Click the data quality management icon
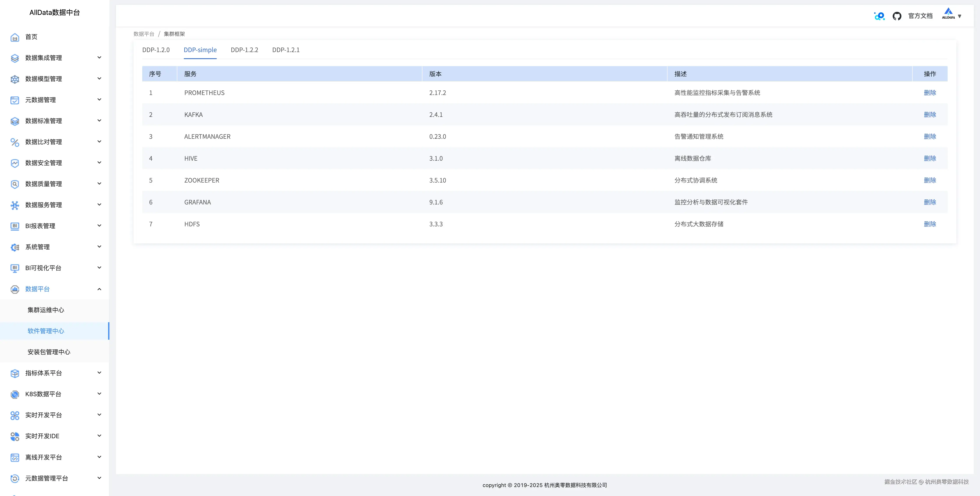 pos(15,184)
